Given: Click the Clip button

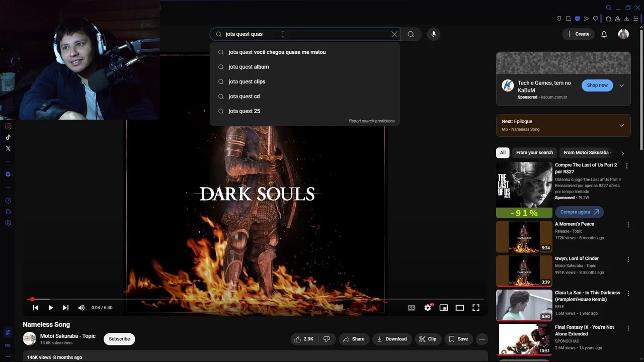Looking at the screenshot, I should point(428,339).
